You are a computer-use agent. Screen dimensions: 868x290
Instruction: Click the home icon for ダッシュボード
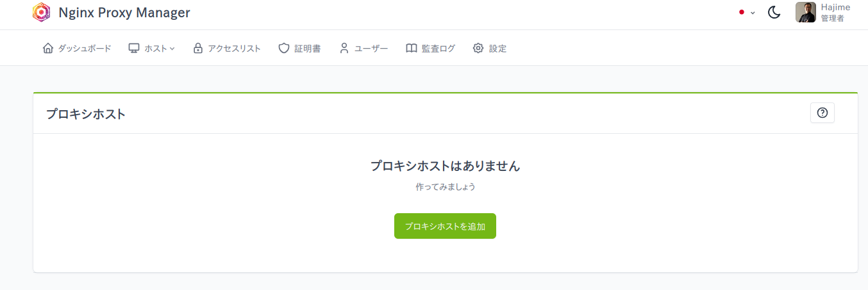(48, 48)
